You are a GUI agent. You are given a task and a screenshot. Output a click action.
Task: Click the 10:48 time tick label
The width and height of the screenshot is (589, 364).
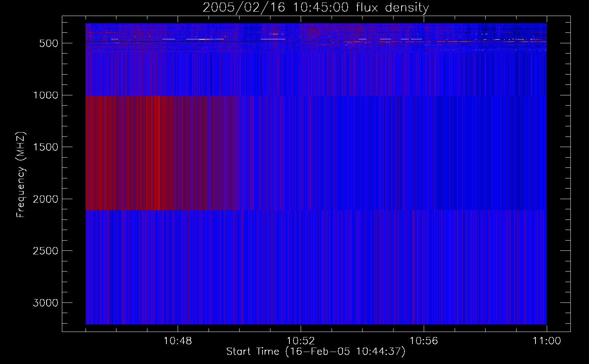pos(178,341)
